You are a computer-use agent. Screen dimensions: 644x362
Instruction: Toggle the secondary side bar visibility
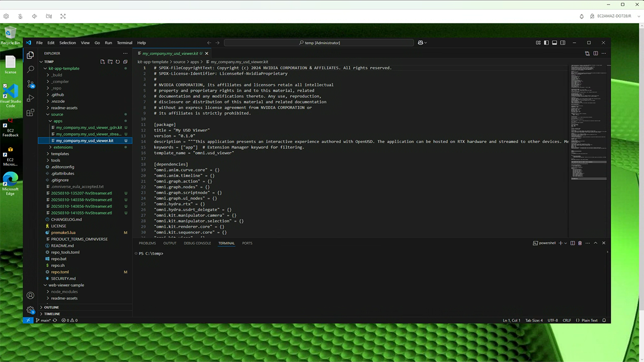(x=563, y=43)
